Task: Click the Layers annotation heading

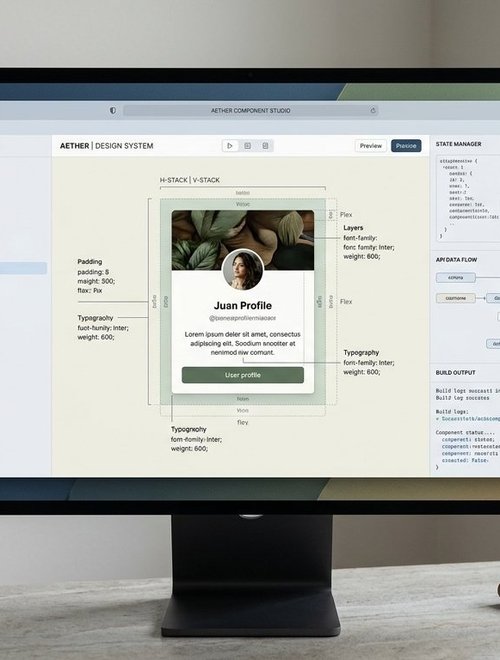Action: (353, 228)
